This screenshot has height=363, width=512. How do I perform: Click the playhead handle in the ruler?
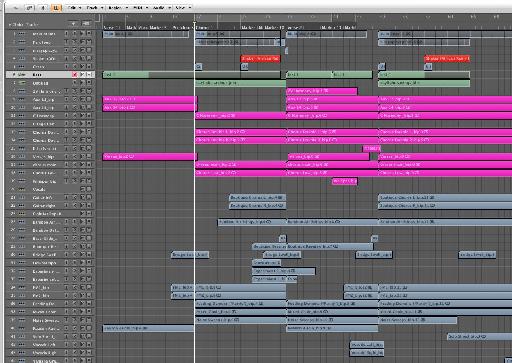coord(195,23)
